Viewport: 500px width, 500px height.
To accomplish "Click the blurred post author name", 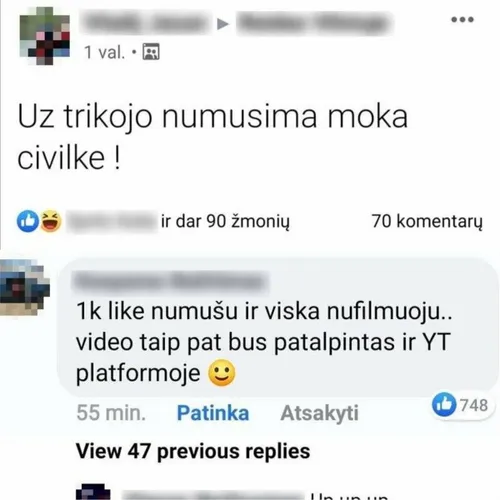I will click(x=146, y=23).
